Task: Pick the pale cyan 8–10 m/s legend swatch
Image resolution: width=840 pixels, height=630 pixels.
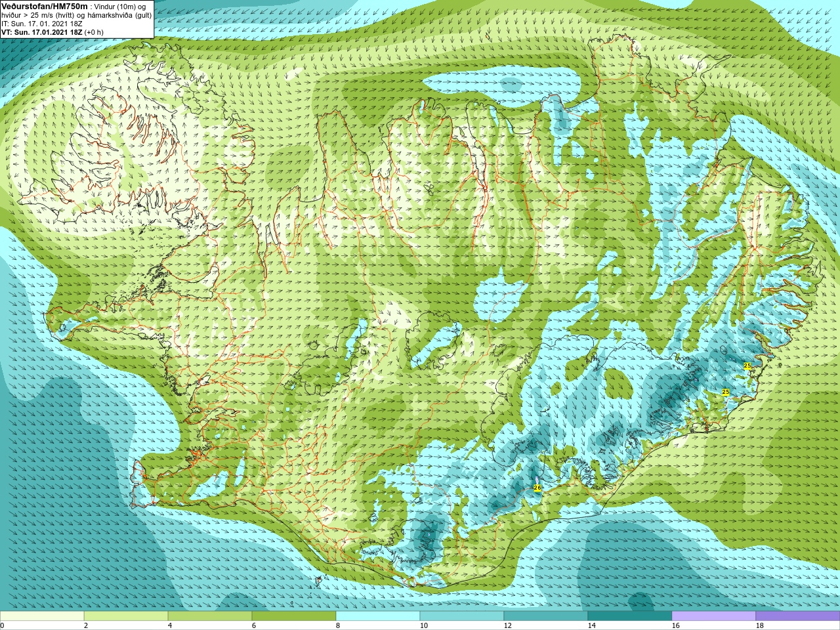Action: [378, 616]
